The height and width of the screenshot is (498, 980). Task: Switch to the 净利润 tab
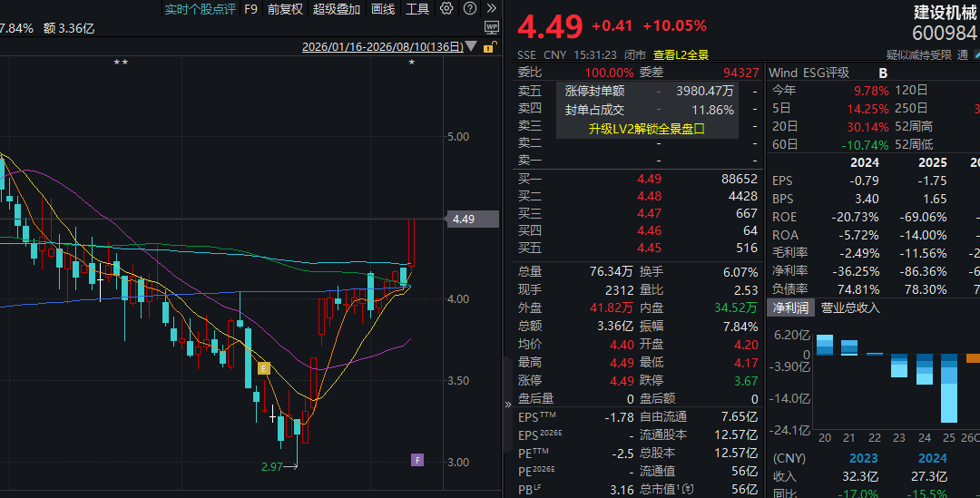click(x=790, y=308)
